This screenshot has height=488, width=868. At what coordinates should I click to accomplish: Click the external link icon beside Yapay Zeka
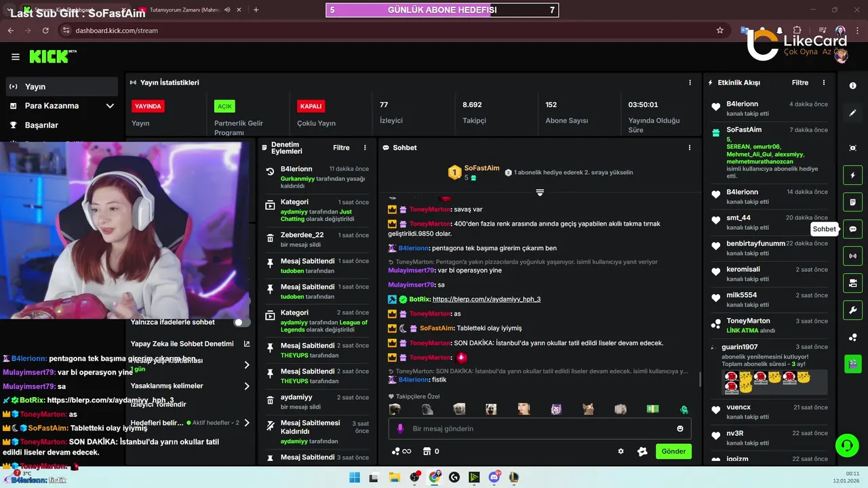point(247,344)
